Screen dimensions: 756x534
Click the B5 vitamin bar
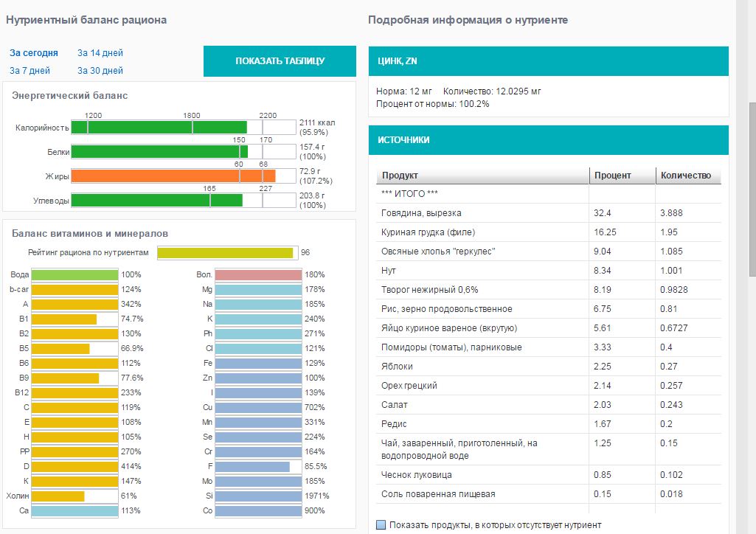(x=61, y=348)
